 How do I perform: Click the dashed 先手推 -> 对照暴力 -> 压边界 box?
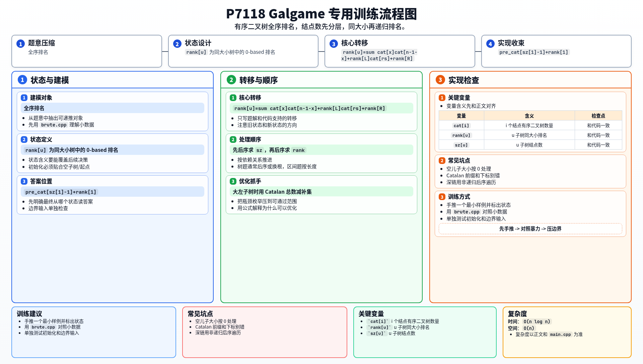point(530,229)
